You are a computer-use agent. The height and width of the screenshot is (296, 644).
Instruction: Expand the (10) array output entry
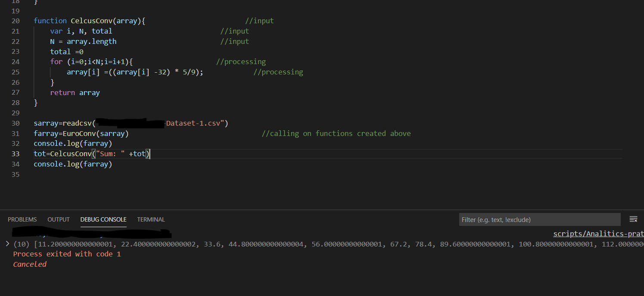pos(8,244)
